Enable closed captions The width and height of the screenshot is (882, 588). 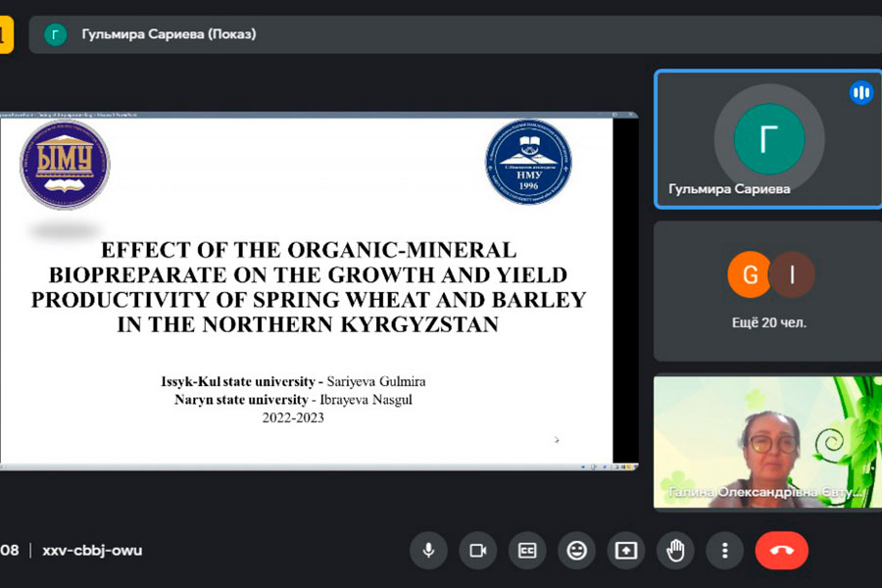click(x=527, y=550)
